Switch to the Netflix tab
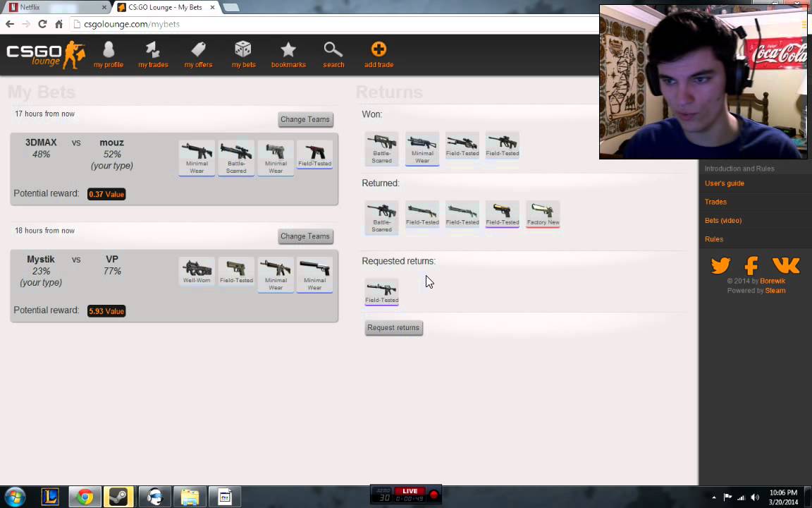The image size is (812, 508). coord(56,7)
